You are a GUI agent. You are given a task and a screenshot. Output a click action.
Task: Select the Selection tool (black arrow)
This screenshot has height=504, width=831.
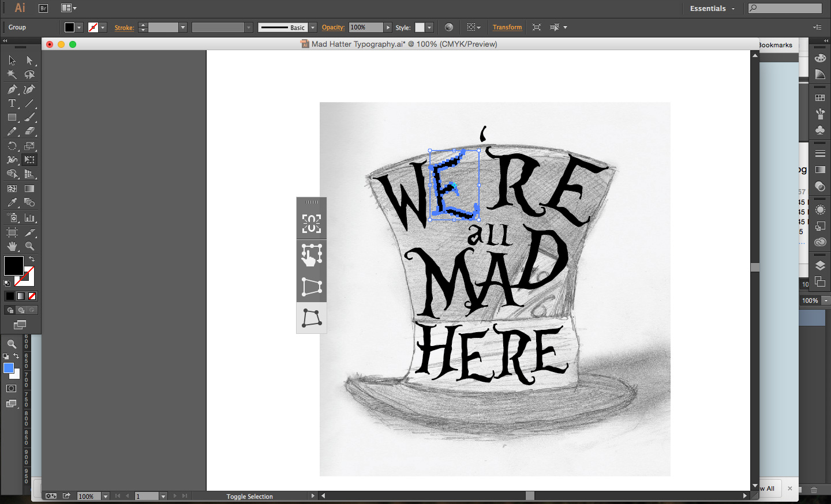12,60
